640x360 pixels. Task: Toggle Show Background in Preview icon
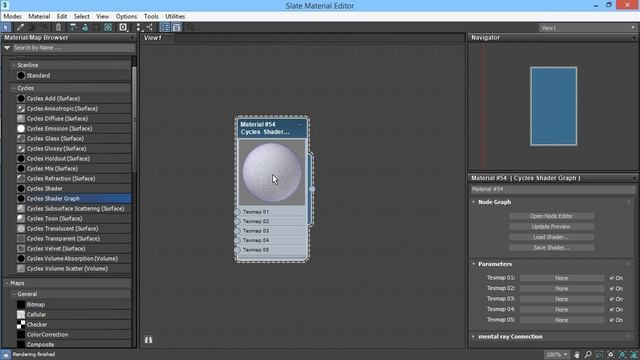108,27
